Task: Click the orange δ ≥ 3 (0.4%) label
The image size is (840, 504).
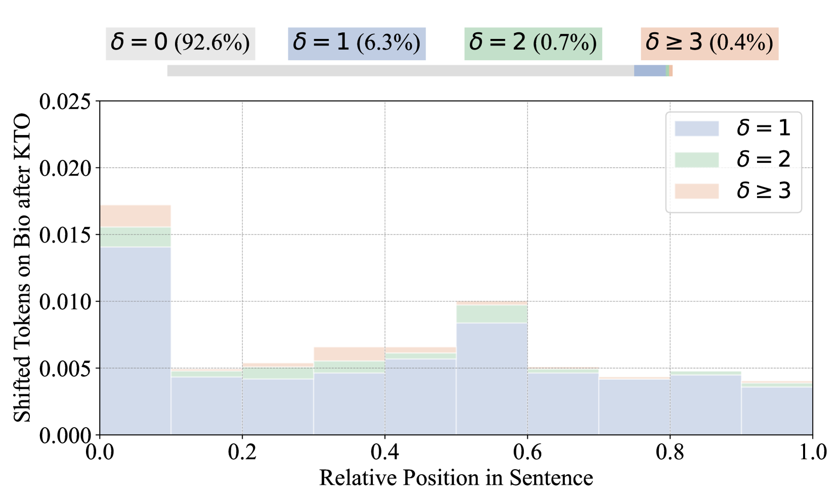Action: point(709,43)
